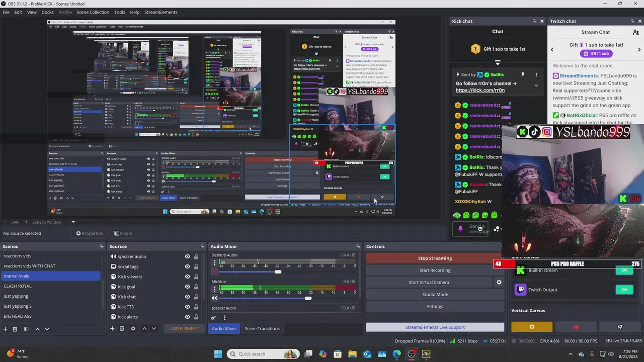The width and height of the screenshot is (644, 362).
Task: Toggle visibility of kick goal source
Action: tap(188, 287)
